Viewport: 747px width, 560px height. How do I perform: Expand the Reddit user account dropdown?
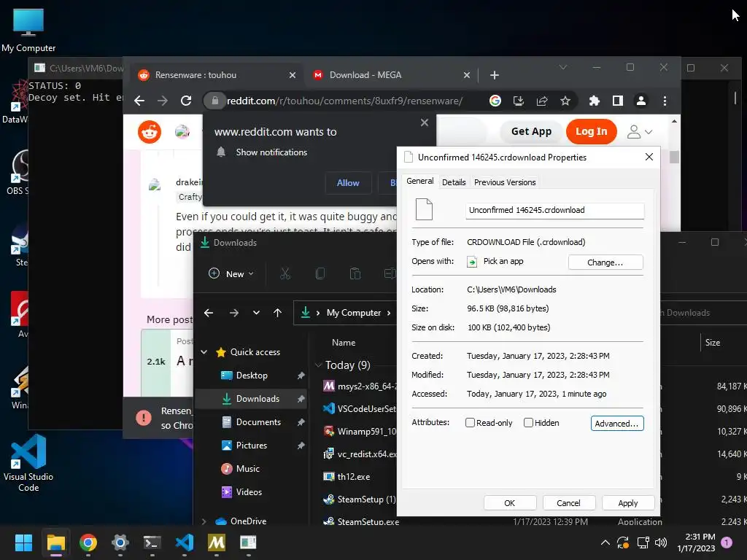[639, 132]
